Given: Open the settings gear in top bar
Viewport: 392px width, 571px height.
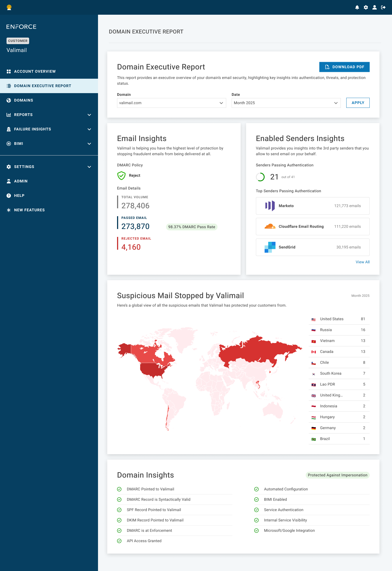Looking at the screenshot, I should point(366,7).
